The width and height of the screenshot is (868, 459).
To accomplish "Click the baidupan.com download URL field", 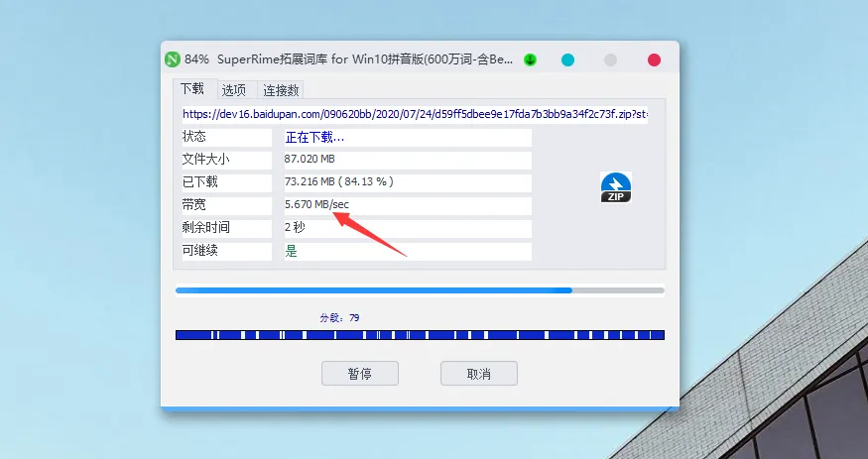I will [415, 114].
